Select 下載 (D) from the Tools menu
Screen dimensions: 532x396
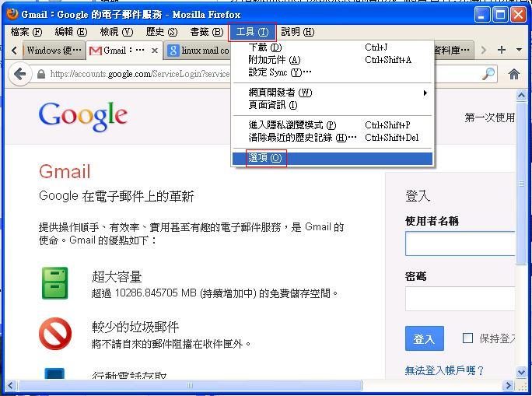333,47
